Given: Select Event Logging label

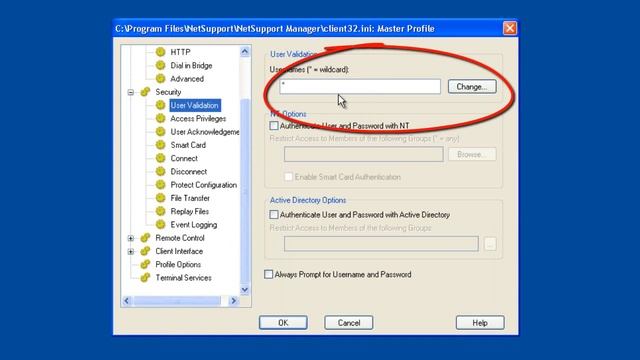Looking at the screenshot, I should click(x=193, y=224).
